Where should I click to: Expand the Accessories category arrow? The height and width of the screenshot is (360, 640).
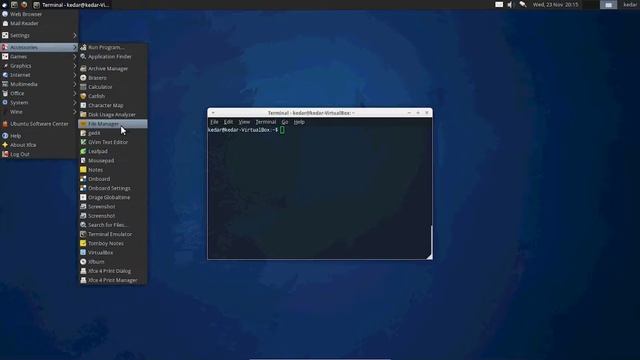click(75, 47)
